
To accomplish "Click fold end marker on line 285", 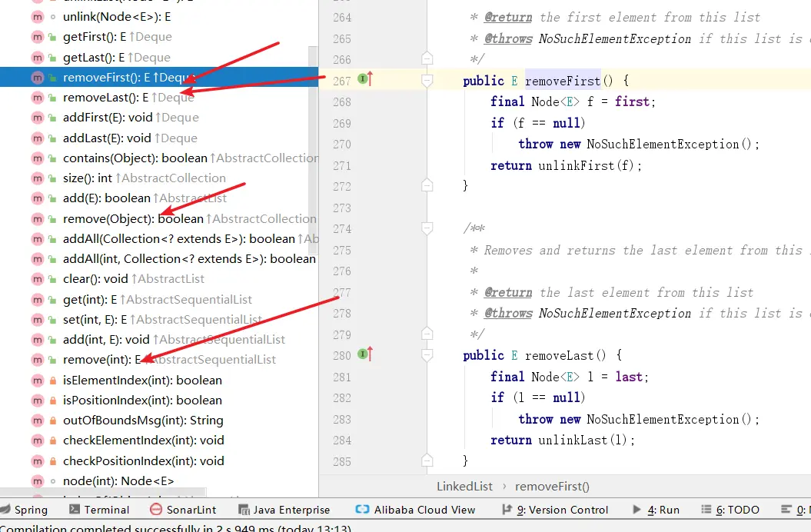I will tap(427, 460).
